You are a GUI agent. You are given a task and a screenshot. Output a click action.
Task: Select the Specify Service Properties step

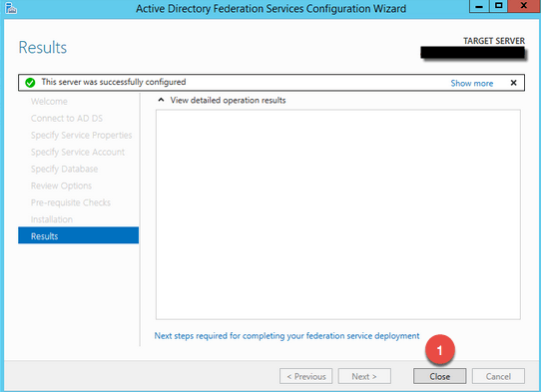(x=82, y=135)
